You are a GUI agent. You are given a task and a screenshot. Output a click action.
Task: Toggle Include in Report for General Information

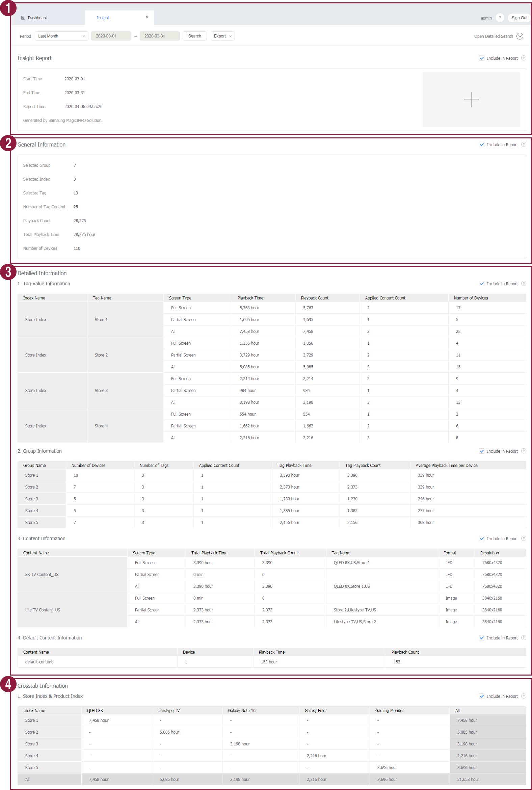coord(481,144)
